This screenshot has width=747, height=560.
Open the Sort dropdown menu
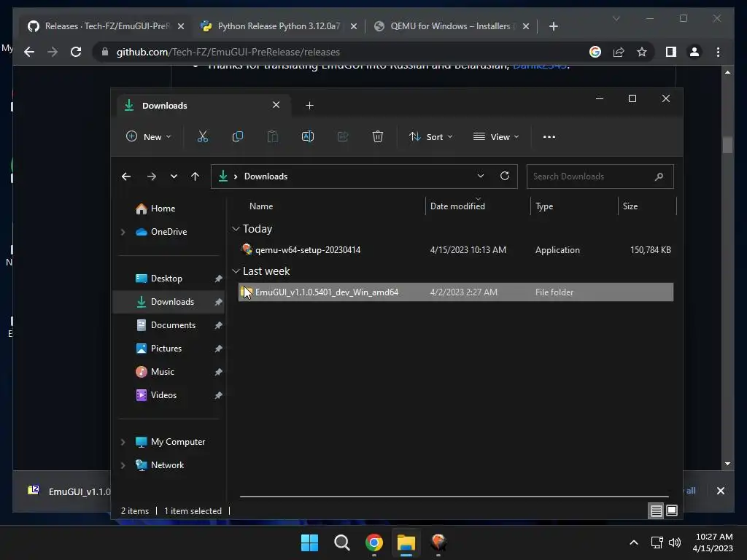click(430, 136)
